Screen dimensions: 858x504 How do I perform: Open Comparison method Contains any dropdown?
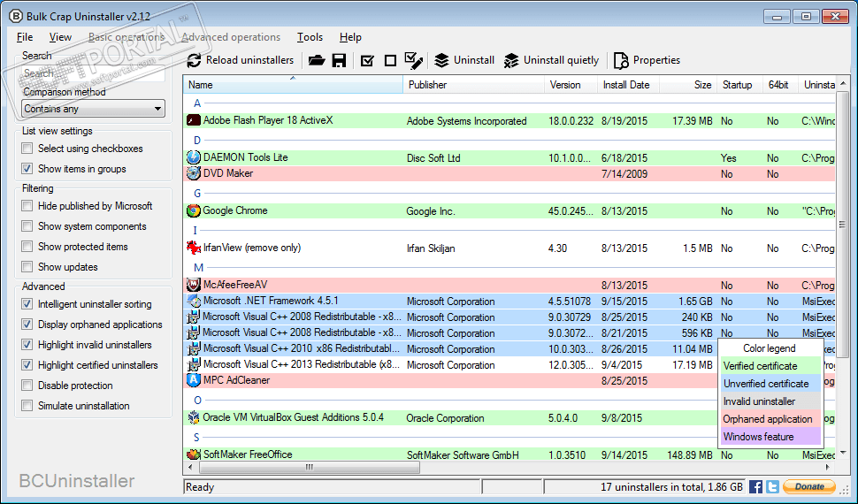pyautogui.click(x=93, y=109)
